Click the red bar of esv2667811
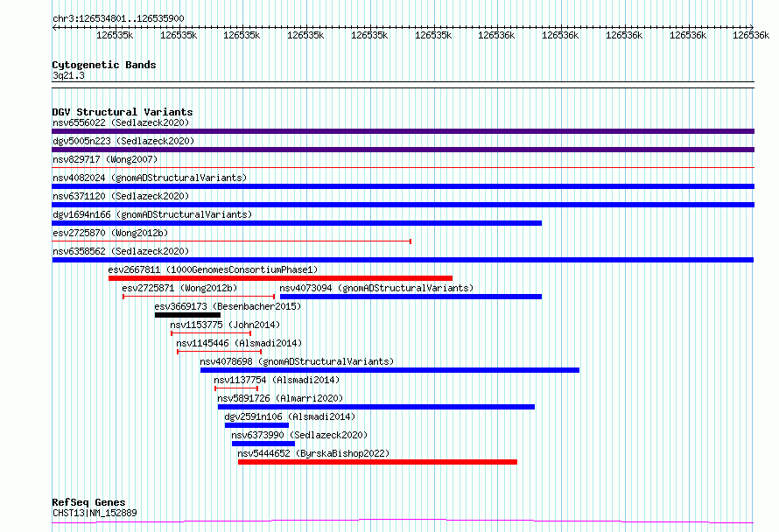 click(281, 278)
